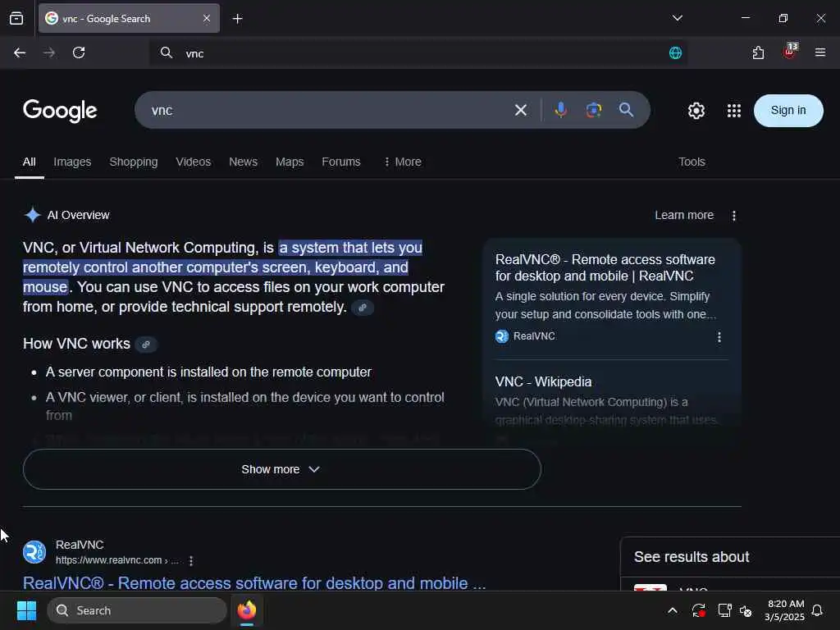This screenshot has height=630, width=840.
Task: Open a new browser tab
Action: 237,19
